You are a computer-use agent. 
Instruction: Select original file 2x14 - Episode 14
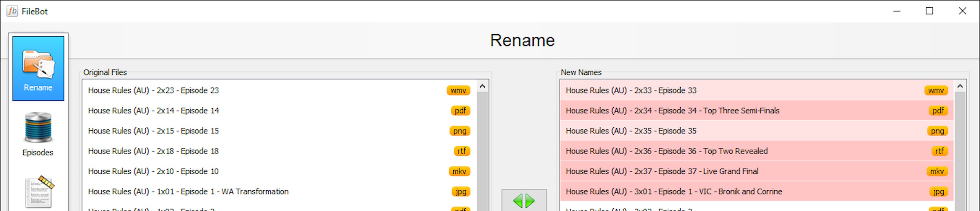pos(279,111)
